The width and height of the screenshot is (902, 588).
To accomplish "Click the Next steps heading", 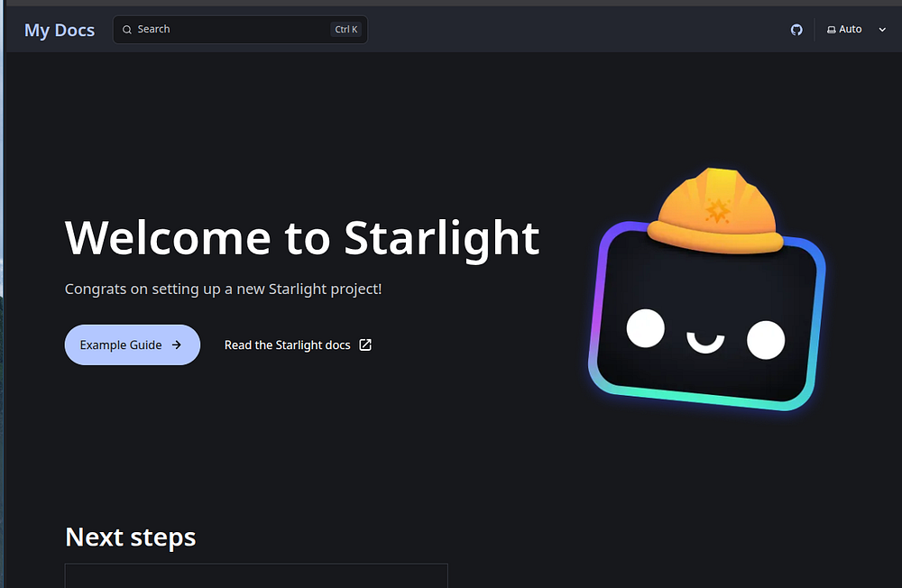I will (131, 537).
